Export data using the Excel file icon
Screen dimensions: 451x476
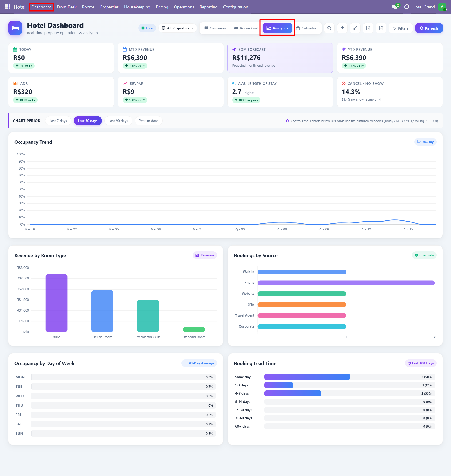(x=368, y=28)
